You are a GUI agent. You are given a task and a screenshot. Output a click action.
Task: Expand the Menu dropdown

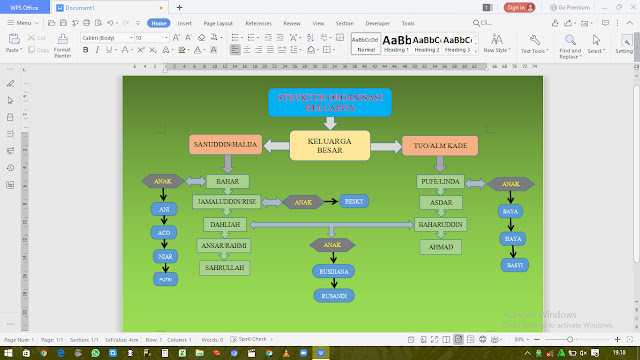[23, 23]
